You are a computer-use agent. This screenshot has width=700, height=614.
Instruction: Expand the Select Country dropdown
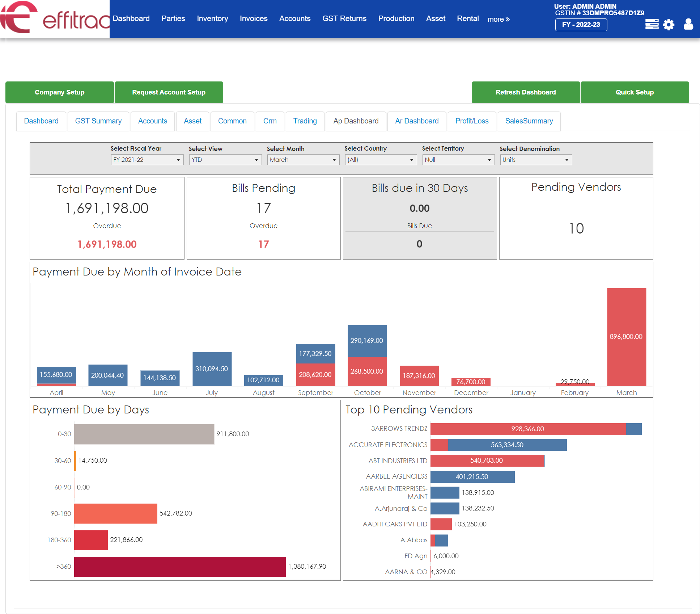(381, 159)
